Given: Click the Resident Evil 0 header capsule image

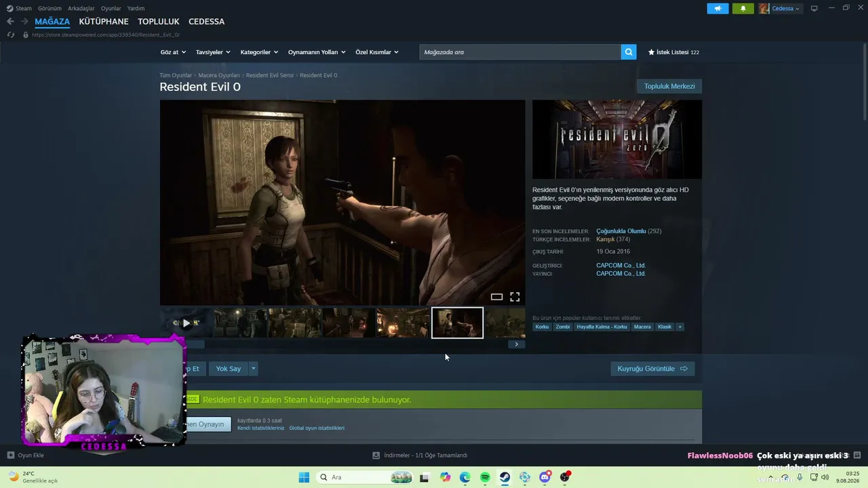Looking at the screenshot, I should point(617,140).
